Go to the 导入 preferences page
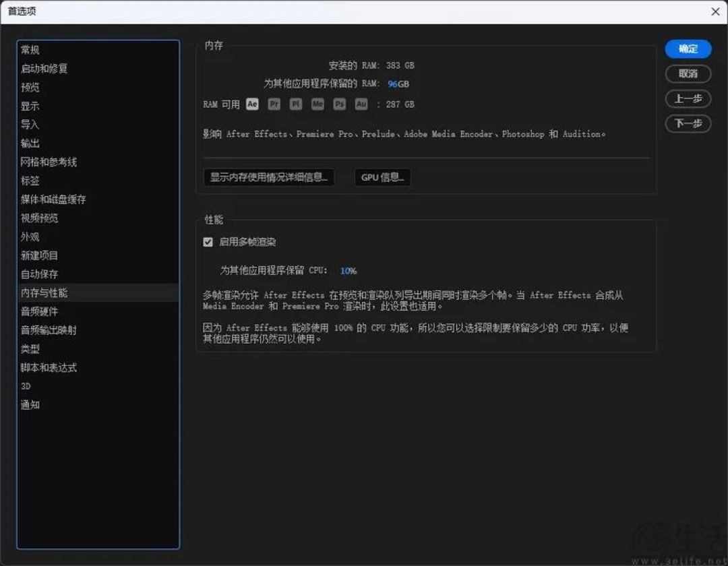This screenshot has height=566, width=728. (x=98, y=125)
